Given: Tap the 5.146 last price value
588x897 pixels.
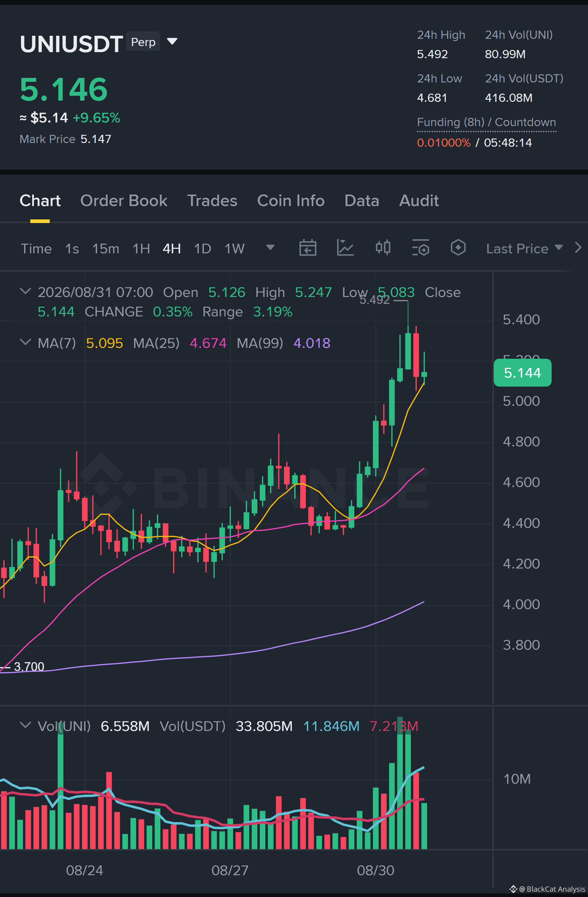Looking at the screenshot, I should click(64, 89).
